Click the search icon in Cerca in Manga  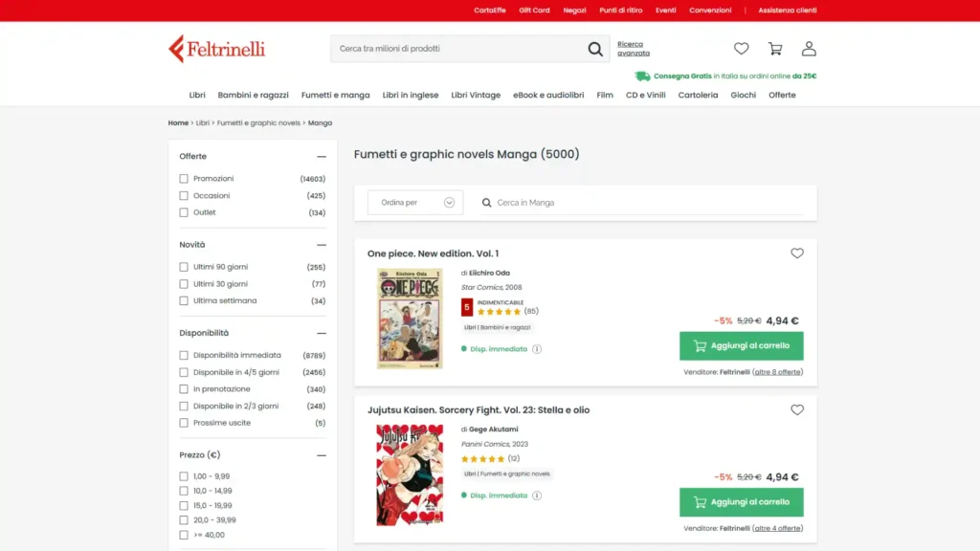coord(486,203)
